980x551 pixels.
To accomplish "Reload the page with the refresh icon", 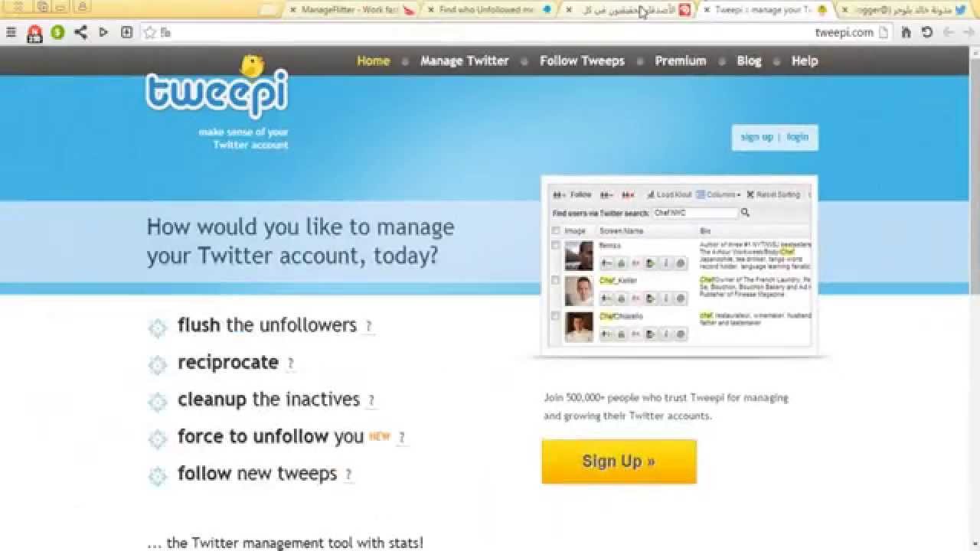I will click(x=927, y=32).
